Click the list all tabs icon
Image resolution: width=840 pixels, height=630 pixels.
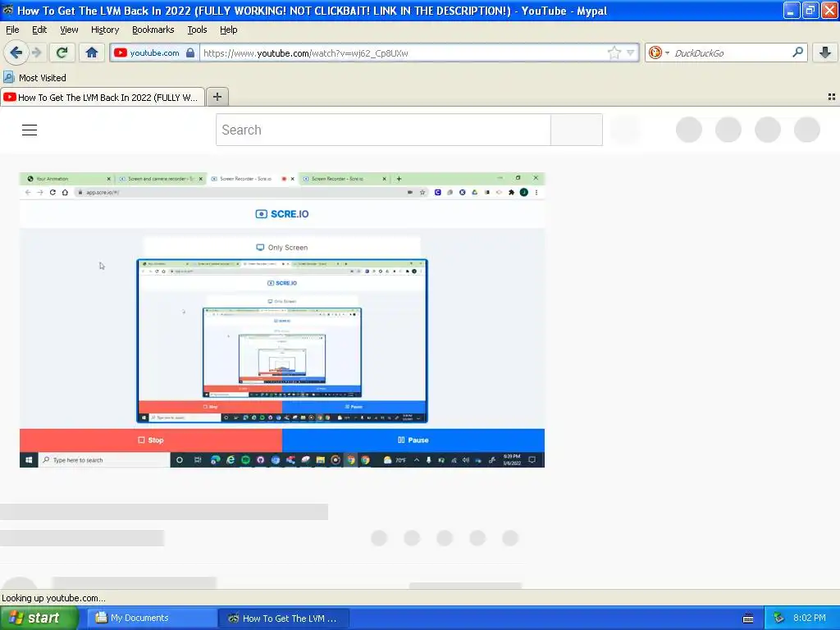832,97
